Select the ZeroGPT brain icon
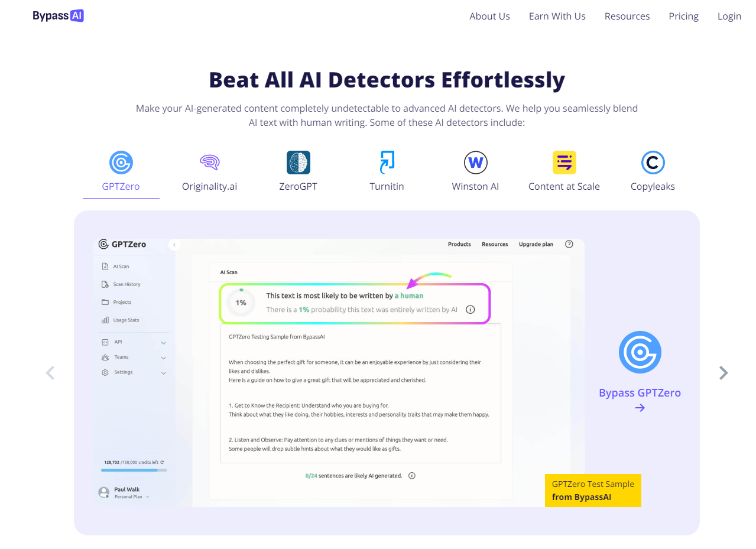The width and height of the screenshot is (756, 549). point(298,163)
